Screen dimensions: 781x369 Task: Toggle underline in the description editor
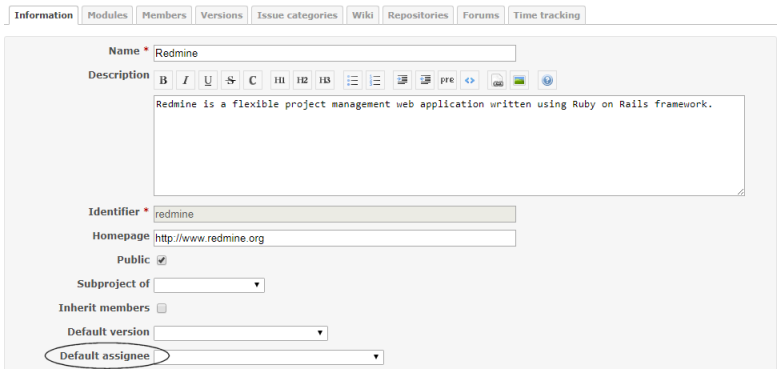click(208, 80)
